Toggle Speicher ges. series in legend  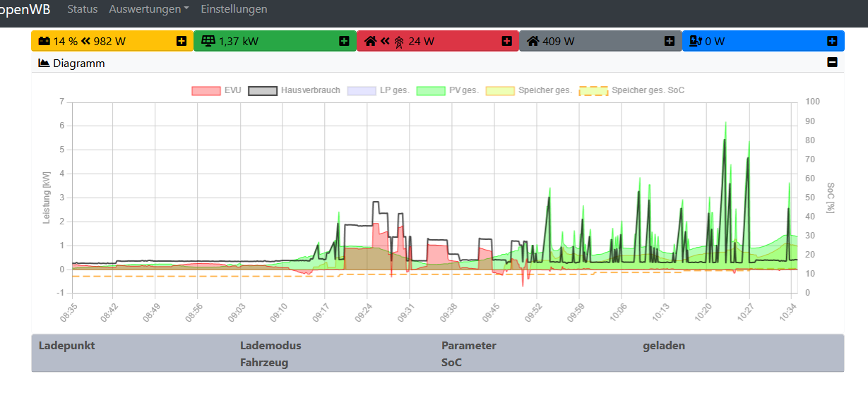point(528,90)
